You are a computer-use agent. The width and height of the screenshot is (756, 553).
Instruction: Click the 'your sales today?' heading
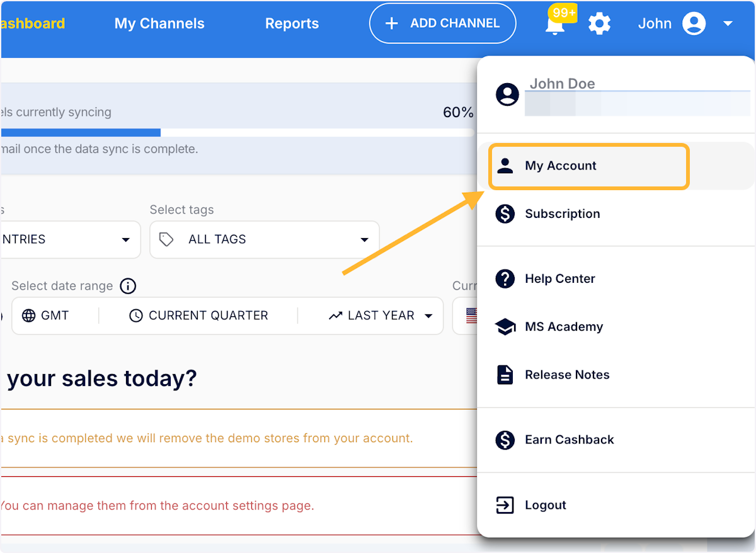[x=101, y=379]
